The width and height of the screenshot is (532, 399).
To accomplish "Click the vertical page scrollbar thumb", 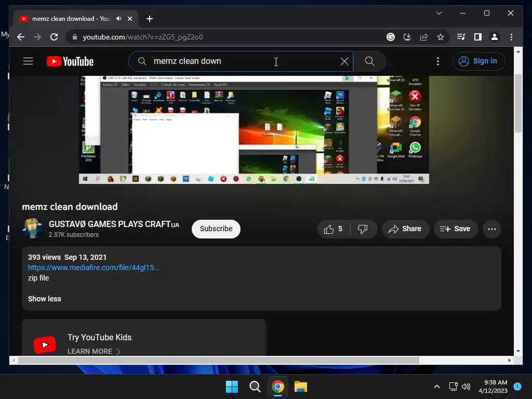I will pos(518,103).
